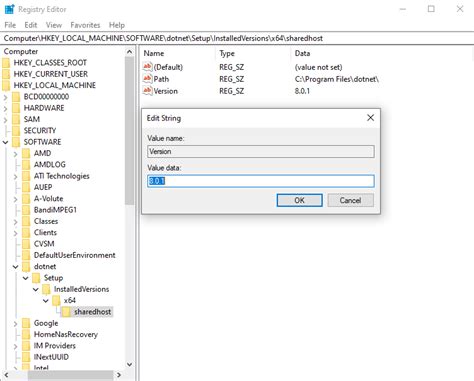Click the HARDWARE folder icon

click(16, 108)
